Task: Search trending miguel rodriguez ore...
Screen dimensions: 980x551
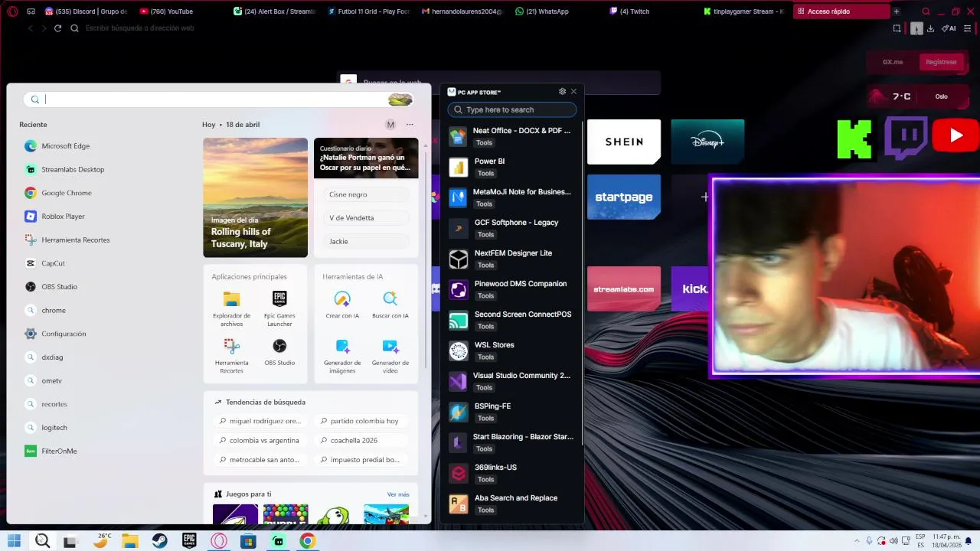Action: tap(260, 421)
